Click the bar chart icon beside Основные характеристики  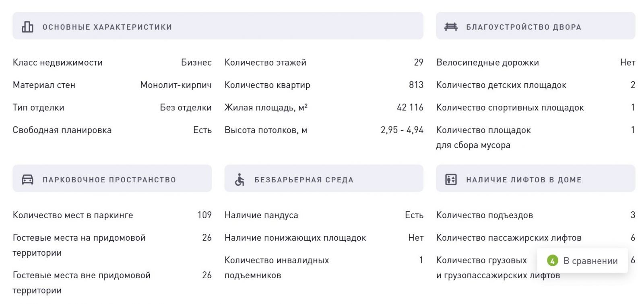click(27, 27)
